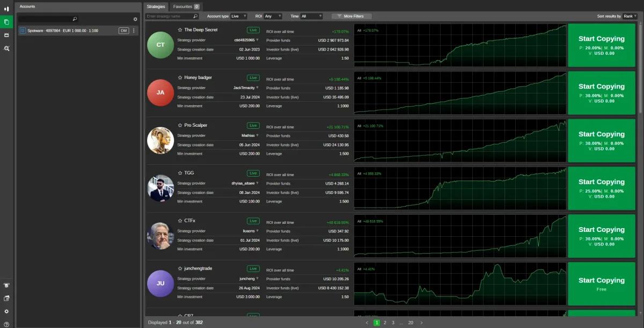Open the accounts panel gear settings
This screenshot has height=328, width=644.
pyautogui.click(x=135, y=19)
